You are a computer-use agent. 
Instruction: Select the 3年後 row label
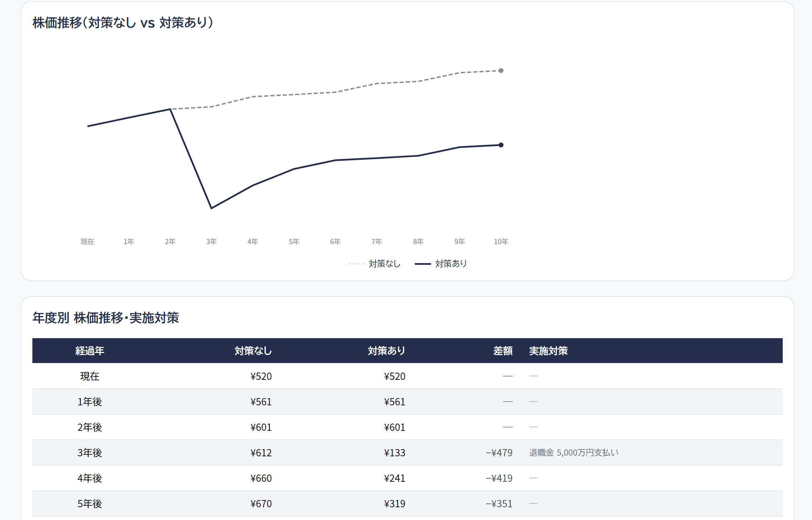click(x=90, y=453)
